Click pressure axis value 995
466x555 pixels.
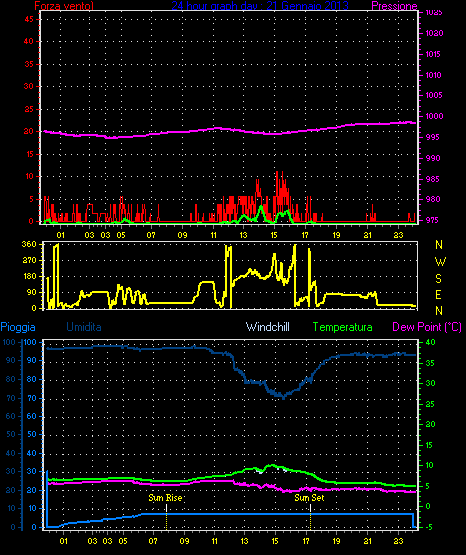pos(433,137)
